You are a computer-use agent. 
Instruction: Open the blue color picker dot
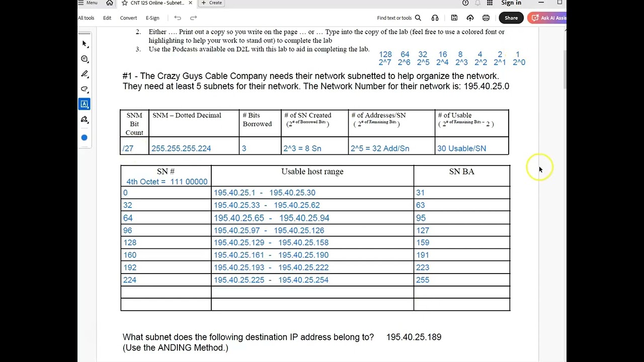click(85, 137)
